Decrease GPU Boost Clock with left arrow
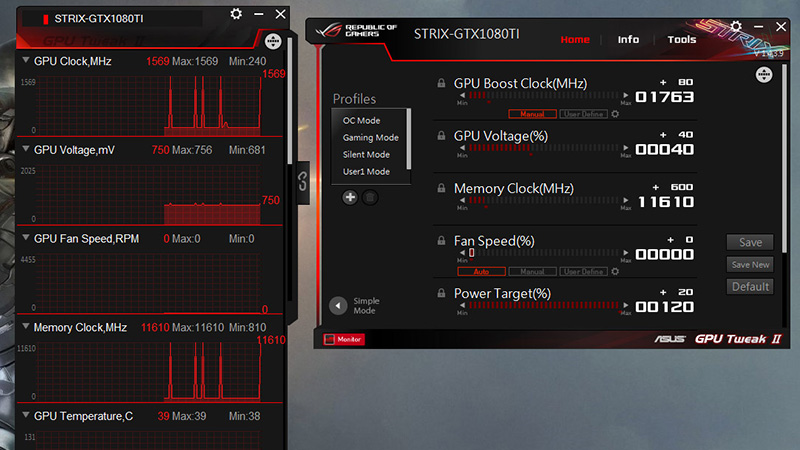The image size is (800, 450). point(462,95)
